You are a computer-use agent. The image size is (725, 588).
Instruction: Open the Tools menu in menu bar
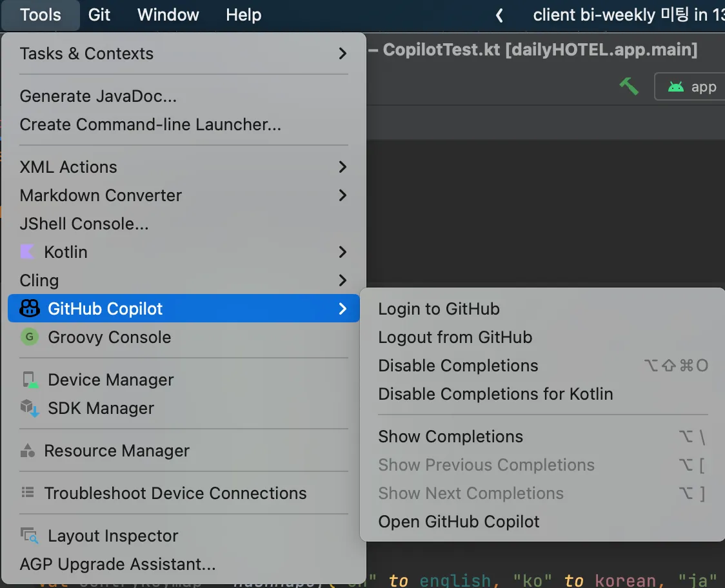pyautogui.click(x=40, y=15)
